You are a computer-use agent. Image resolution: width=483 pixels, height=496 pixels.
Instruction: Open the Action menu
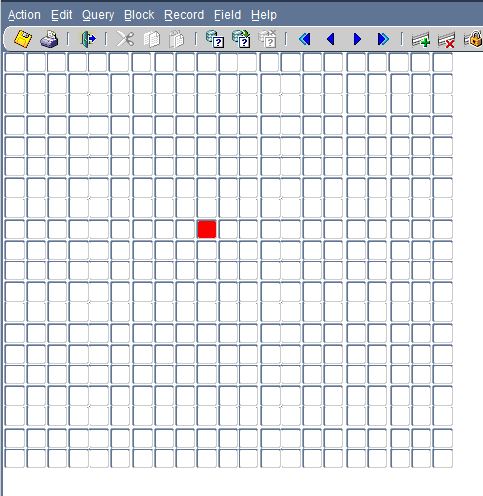pos(24,15)
